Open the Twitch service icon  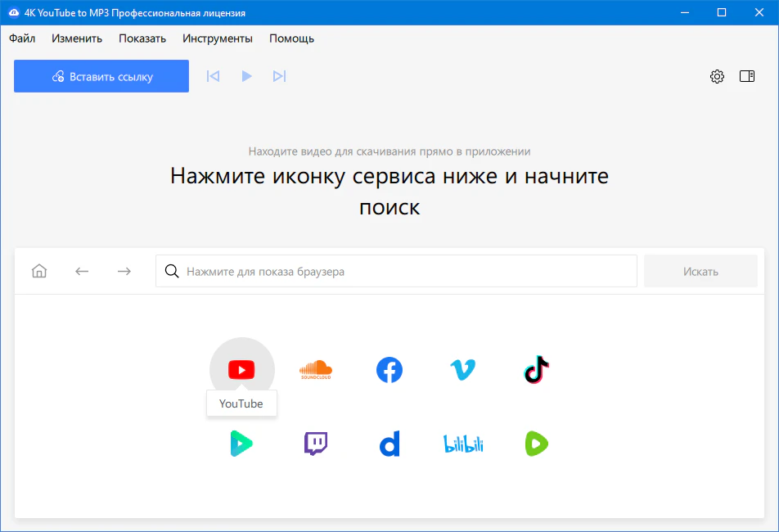coord(316,444)
